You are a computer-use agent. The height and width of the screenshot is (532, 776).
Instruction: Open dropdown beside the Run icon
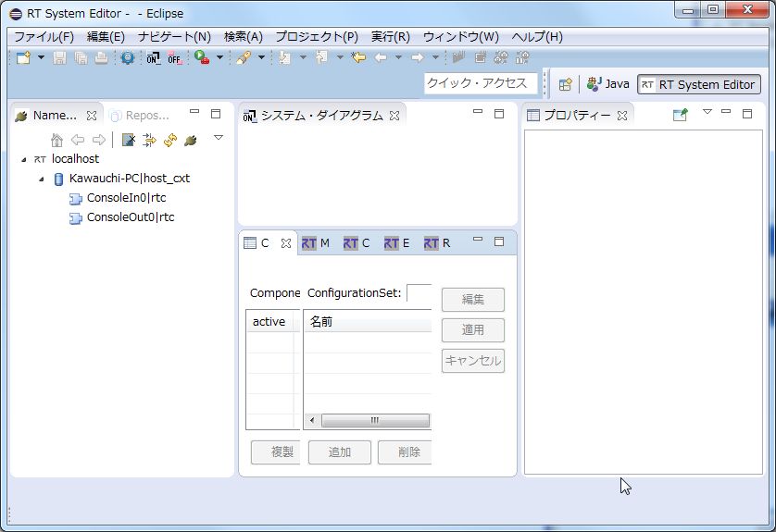tap(219, 58)
